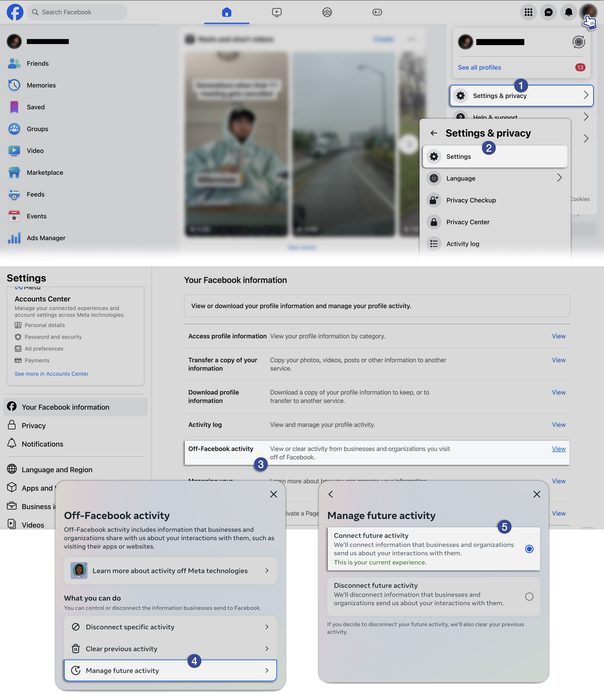View the Access profile information row

pyautogui.click(x=559, y=336)
